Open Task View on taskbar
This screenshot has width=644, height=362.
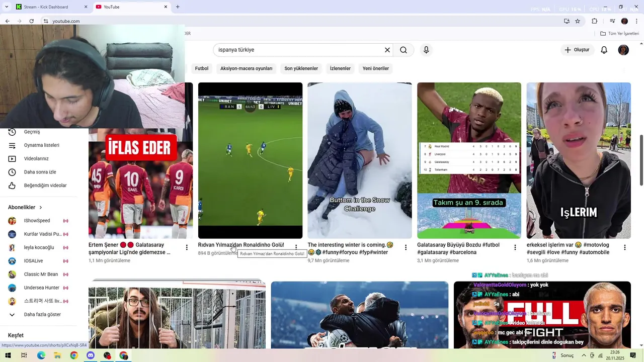24,355
